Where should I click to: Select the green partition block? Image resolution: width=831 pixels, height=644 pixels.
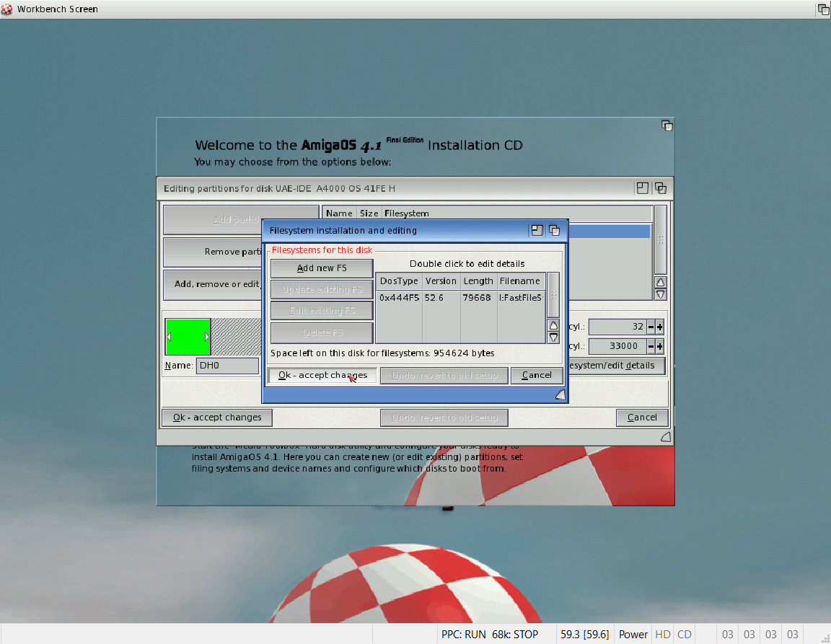(188, 337)
